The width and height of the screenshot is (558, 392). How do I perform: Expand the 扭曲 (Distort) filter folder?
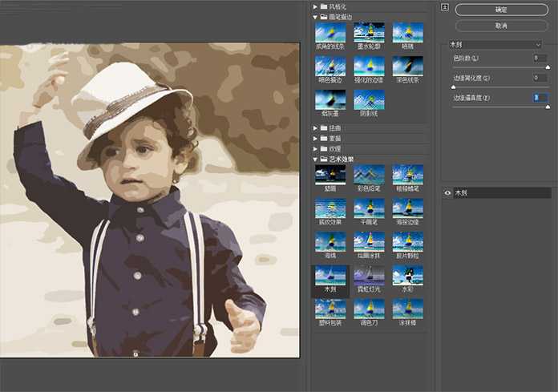pyautogui.click(x=315, y=127)
